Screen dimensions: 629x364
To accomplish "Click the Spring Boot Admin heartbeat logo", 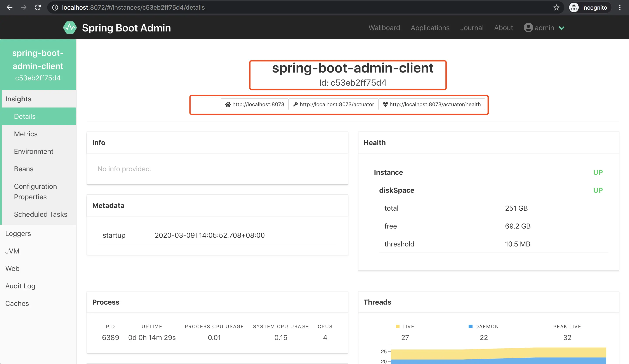I will pos(70,28).
